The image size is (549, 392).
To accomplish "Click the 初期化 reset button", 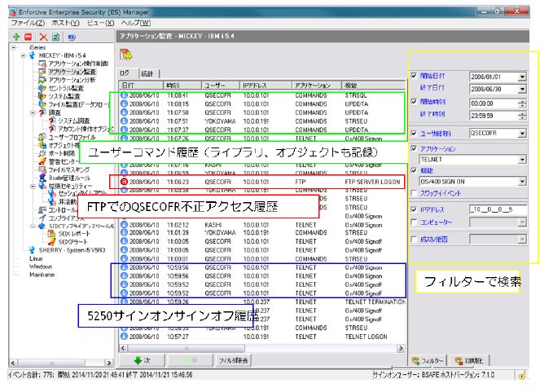I will point(469,360).
